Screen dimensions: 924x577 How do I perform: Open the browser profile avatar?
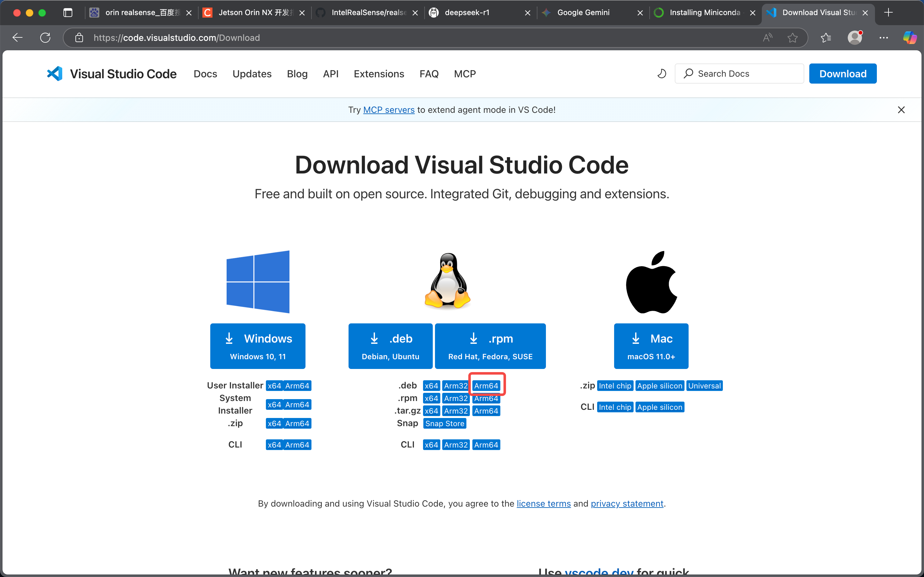[855, 38]
